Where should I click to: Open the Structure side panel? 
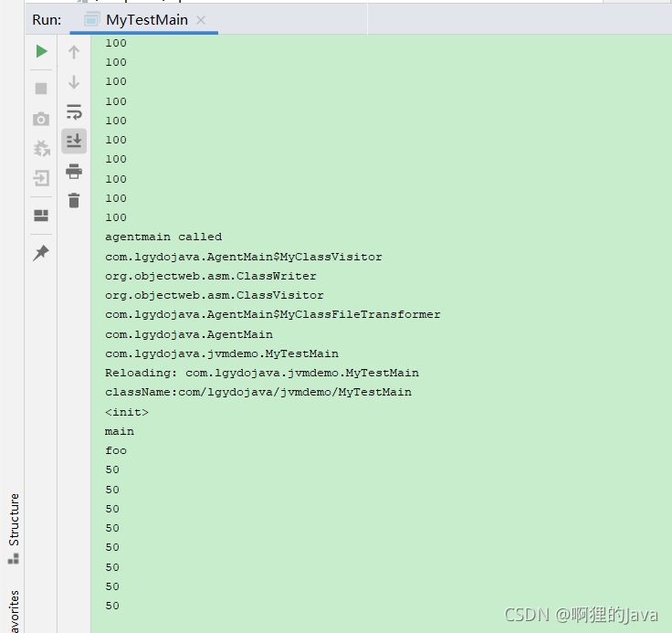click(x=14, y=528)
